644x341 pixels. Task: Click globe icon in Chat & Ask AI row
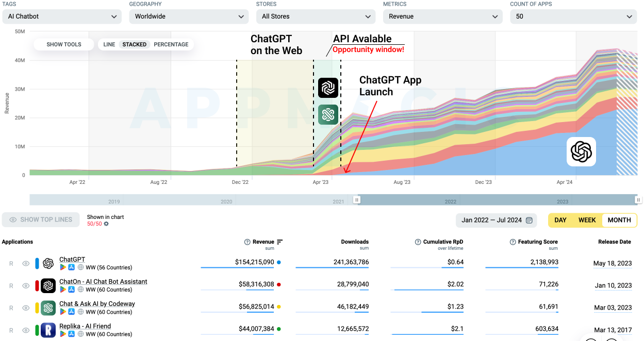tap(80, 312)
